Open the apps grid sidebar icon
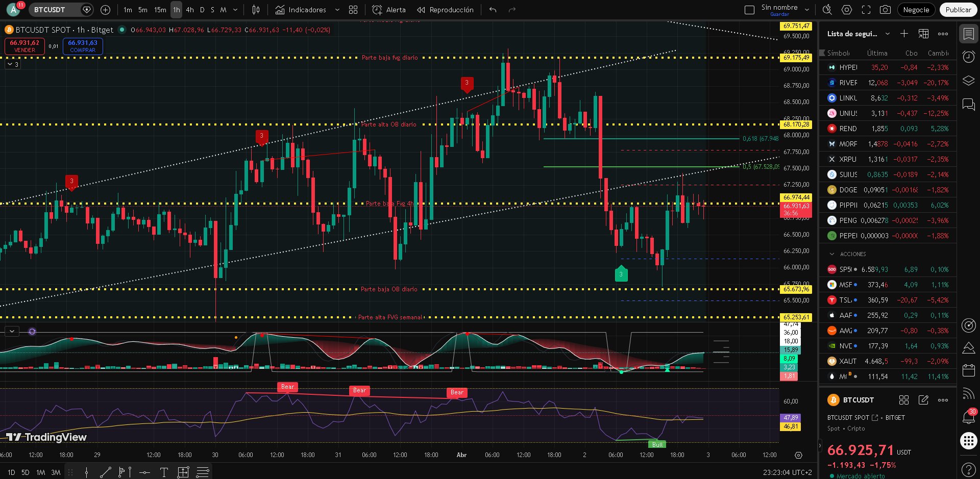Image resolution: width=980 pixels, height=479 pixels. point(968,440)
